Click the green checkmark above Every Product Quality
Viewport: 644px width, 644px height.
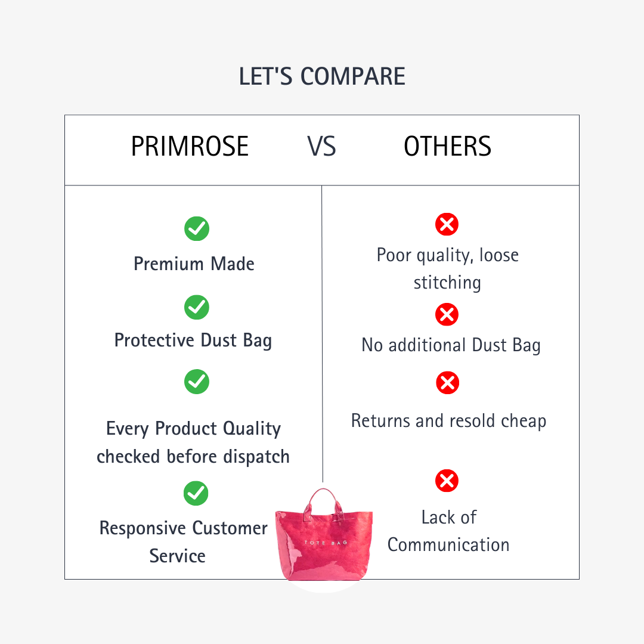197,382
